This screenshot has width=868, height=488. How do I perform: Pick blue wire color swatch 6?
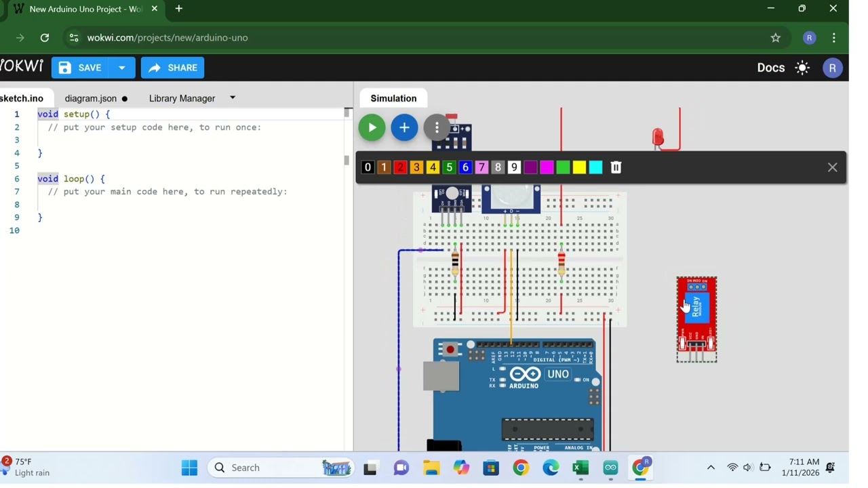[465, 167]
